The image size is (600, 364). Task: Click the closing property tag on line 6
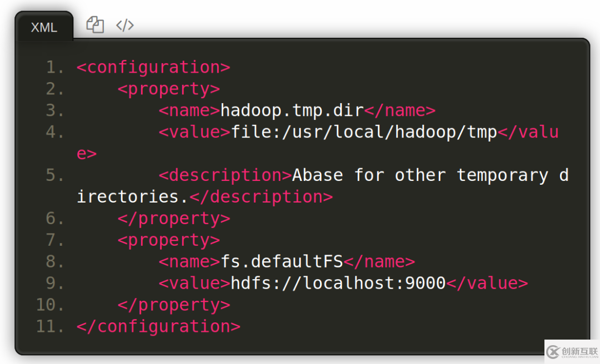tap(173, 219)
